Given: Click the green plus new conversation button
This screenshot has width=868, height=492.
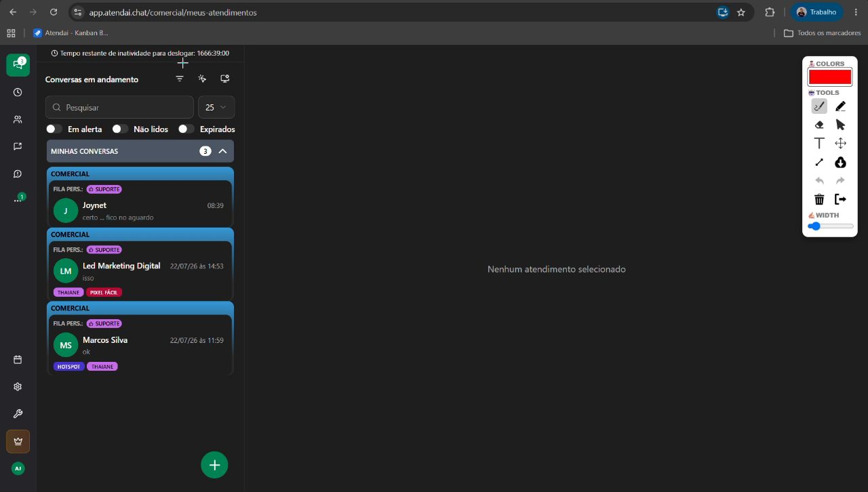Looking at the screenshot, I should 214,465.
